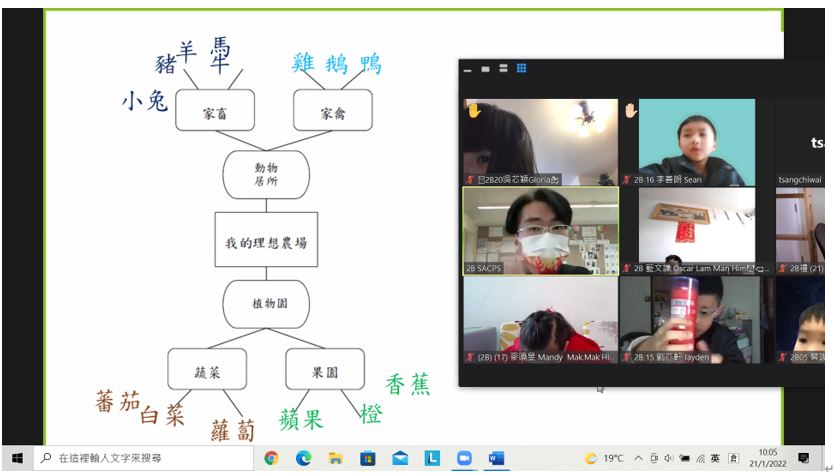
Task: Minimize the Zoom video panel
Action: click(467, 70)
